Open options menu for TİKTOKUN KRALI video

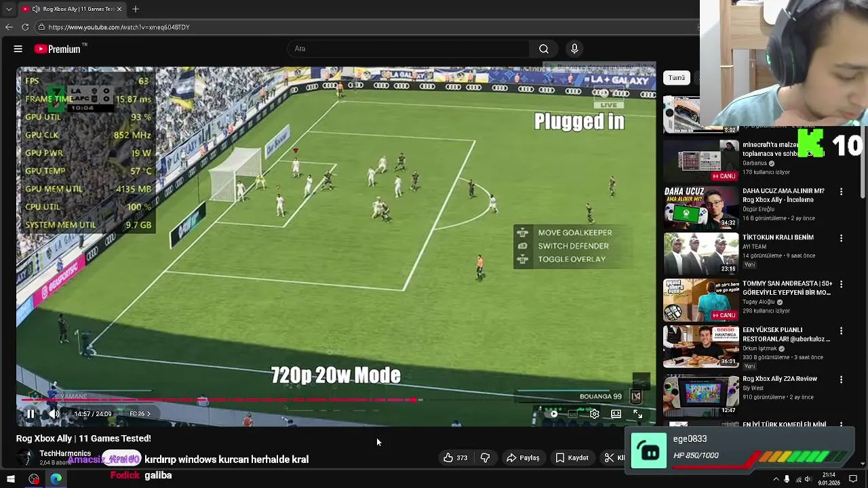(841, 239)
